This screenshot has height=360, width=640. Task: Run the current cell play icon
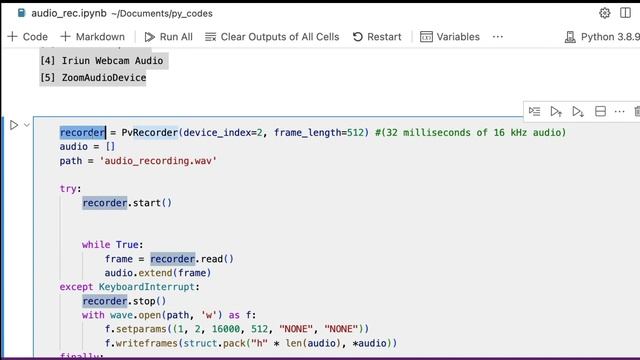(14, 125)
